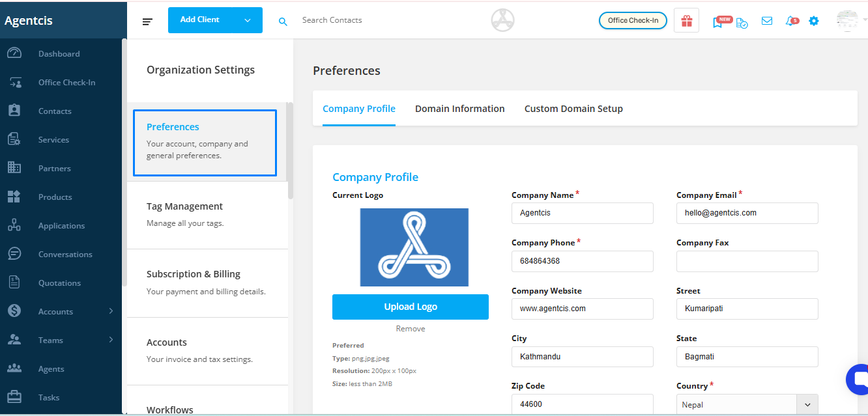Click the Agentcis logo in header center

(x=502, y=20)
